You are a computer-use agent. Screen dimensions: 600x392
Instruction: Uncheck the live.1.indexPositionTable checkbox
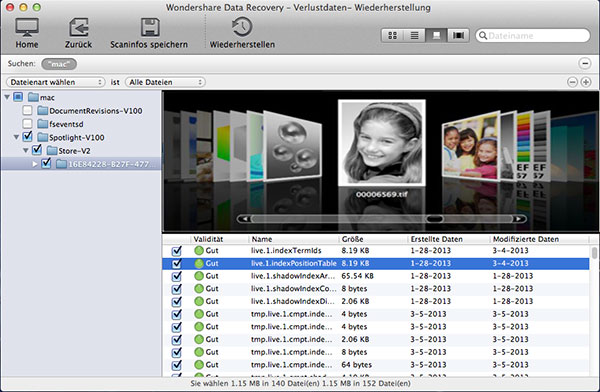[x=176, y=264]
